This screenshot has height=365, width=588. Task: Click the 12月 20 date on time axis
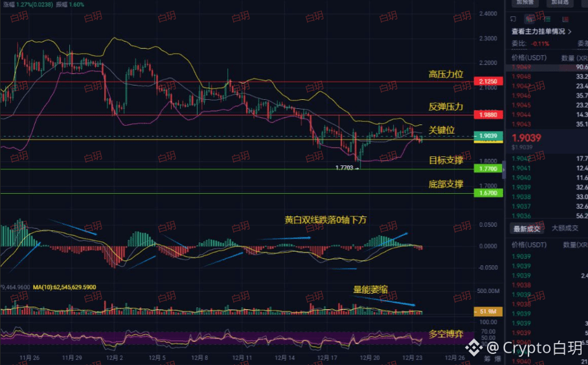click(x=370, y=358)
